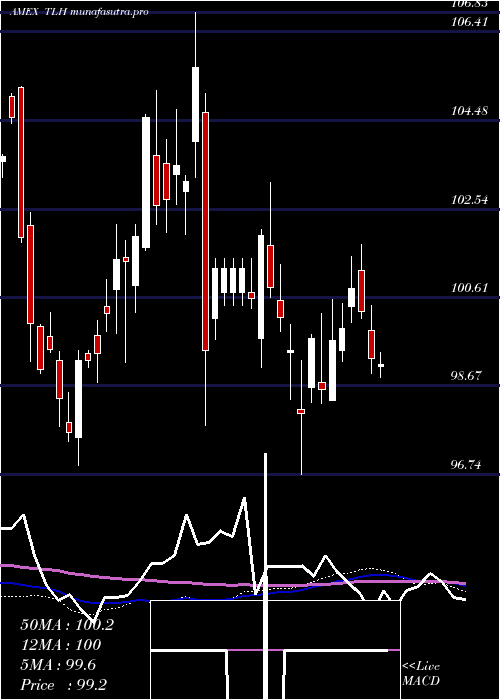Select the 104.48 price level label

[x=469, y=110]
